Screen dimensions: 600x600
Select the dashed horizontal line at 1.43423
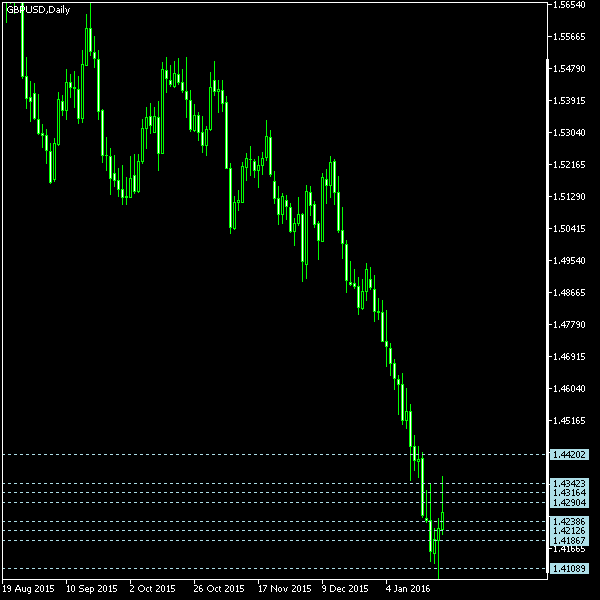pyautogui.click(x=275, y=483)
